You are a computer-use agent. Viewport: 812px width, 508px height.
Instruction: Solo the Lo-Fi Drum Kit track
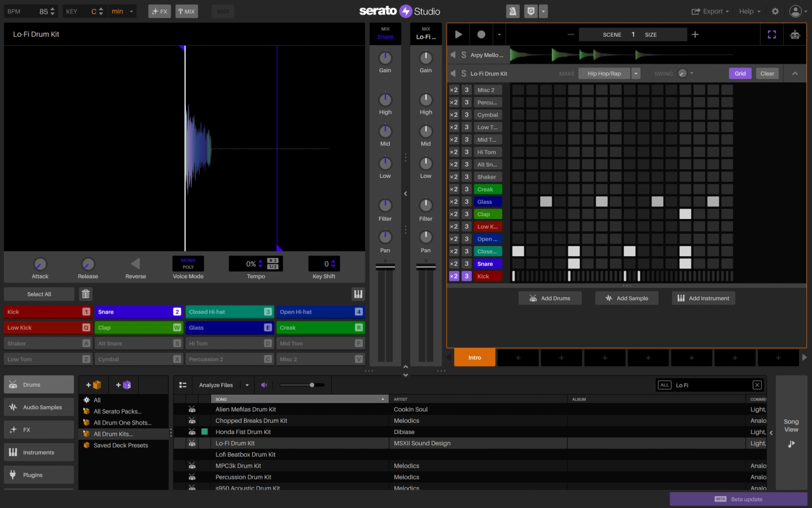click(x=464, y=73)
